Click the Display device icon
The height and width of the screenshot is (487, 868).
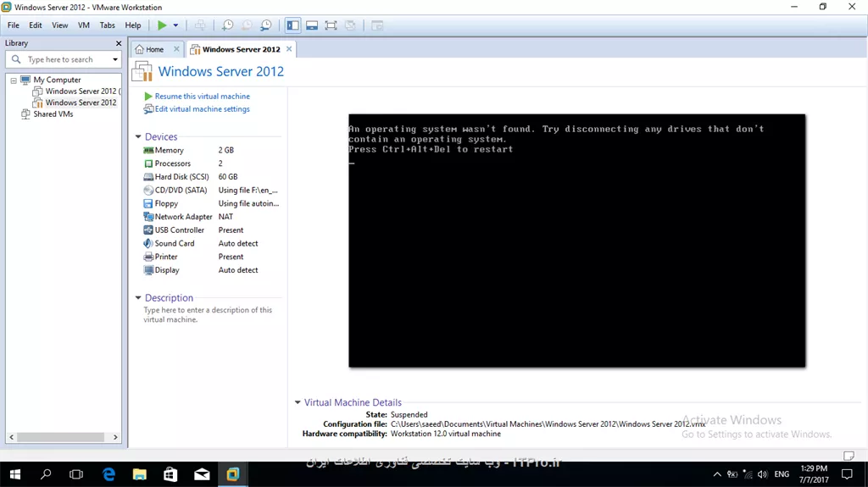point(148,270)
